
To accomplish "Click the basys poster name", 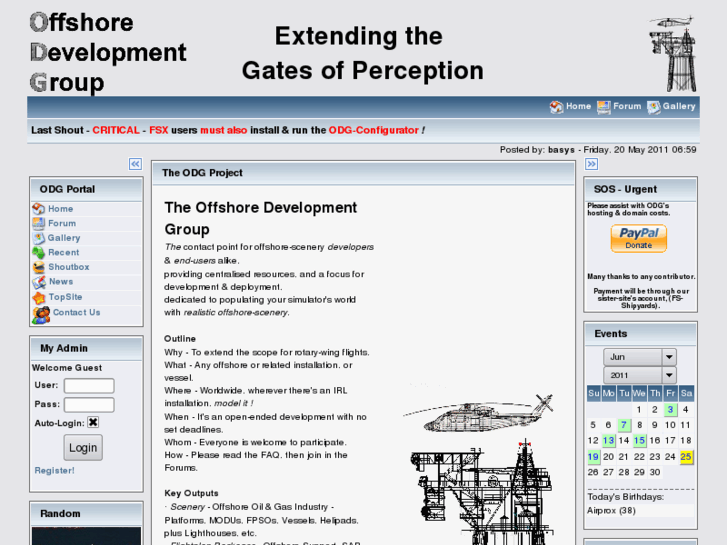I will coord(561,150).
